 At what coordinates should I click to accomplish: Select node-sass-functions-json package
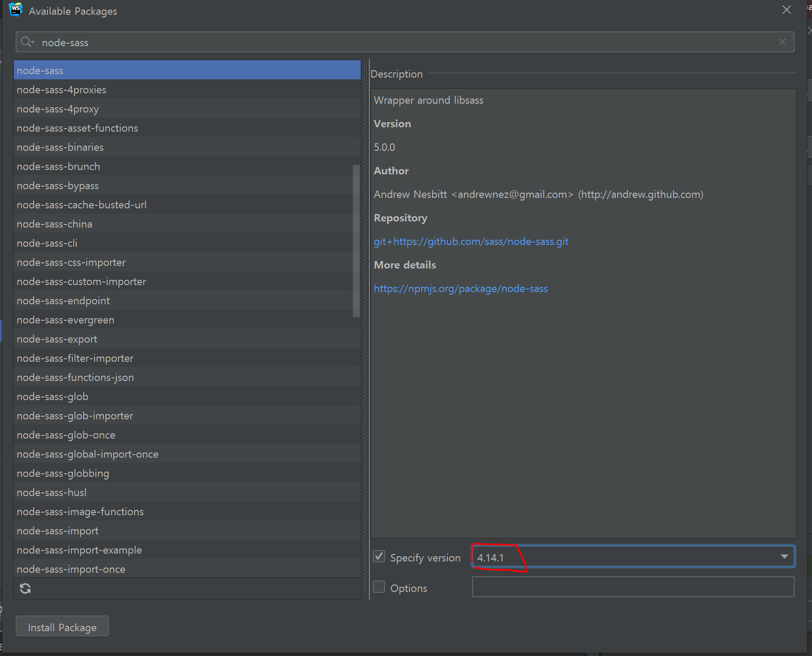187,377
